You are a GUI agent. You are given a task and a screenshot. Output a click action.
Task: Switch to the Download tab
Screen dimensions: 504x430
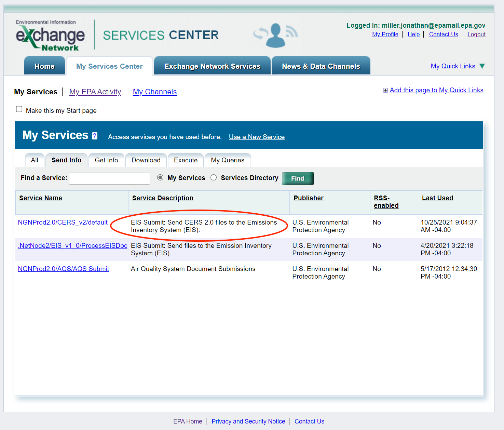pos(146,160)
